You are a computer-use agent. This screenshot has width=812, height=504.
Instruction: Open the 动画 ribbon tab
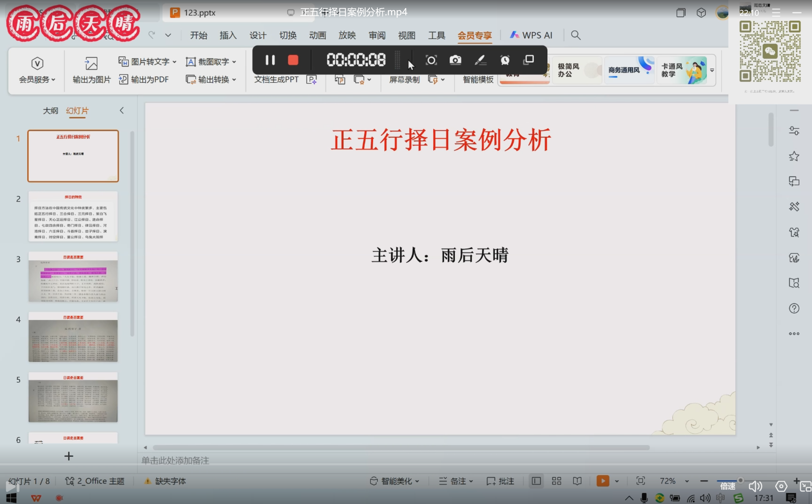(x=317, y=35)
